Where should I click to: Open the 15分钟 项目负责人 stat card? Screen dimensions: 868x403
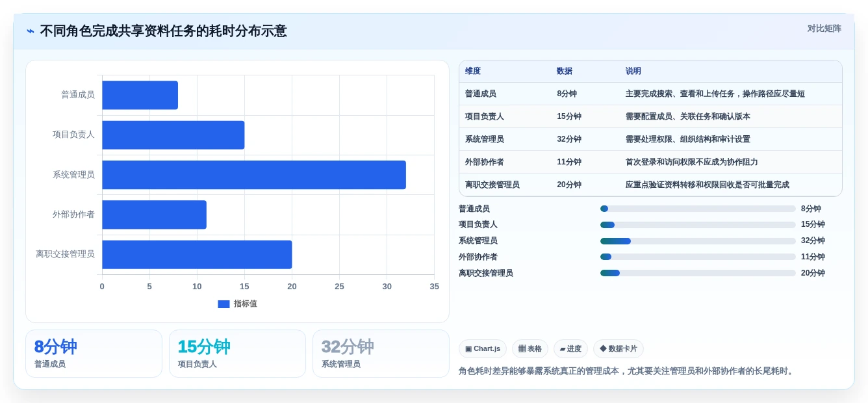tap(237, 354)
